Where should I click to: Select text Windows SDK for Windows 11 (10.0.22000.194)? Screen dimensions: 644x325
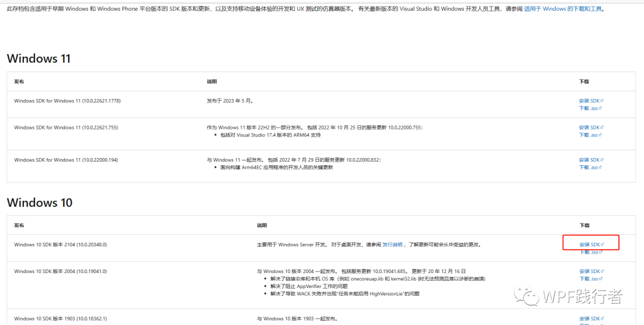click(66, 160)
